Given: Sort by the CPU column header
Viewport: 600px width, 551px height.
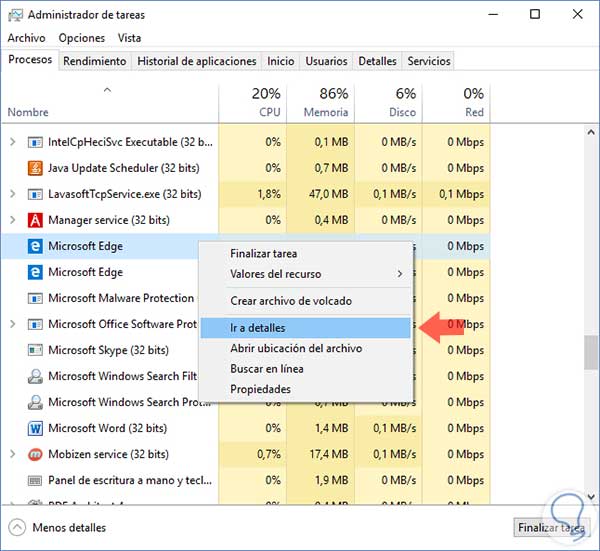Looking at the screenshot, I should (x=253, y=103).
